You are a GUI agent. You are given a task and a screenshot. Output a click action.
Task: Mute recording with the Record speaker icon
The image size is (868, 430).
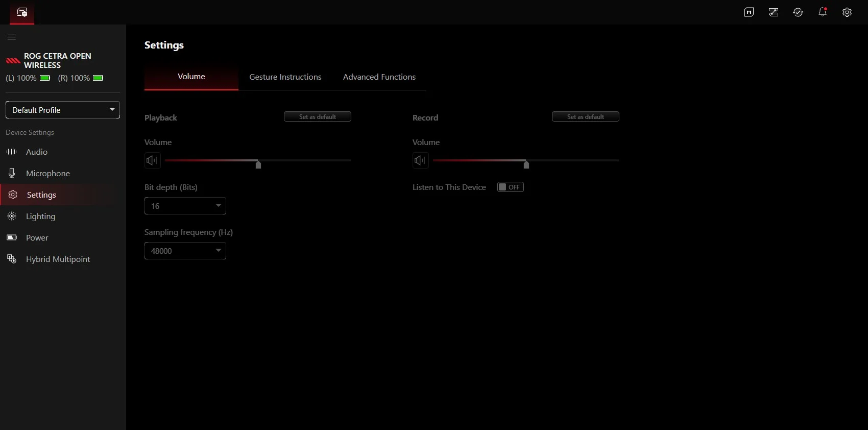click(x=421, y=160)
